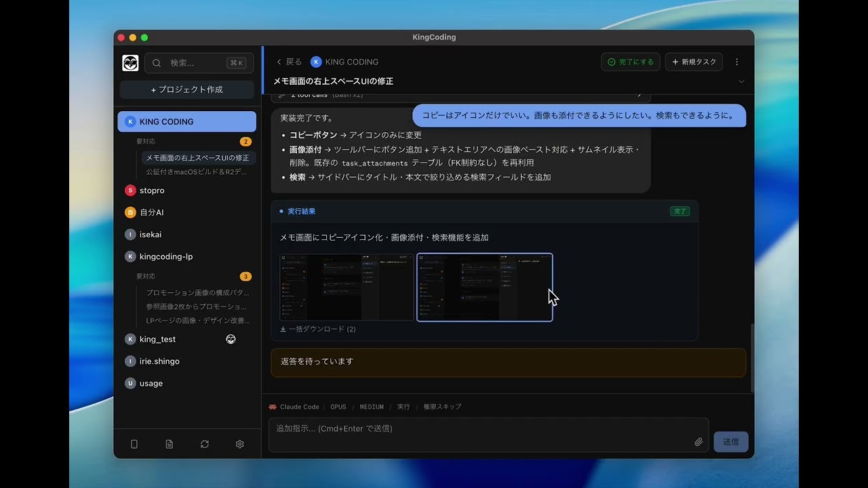Click the 送信 send button

click(731, 441)
